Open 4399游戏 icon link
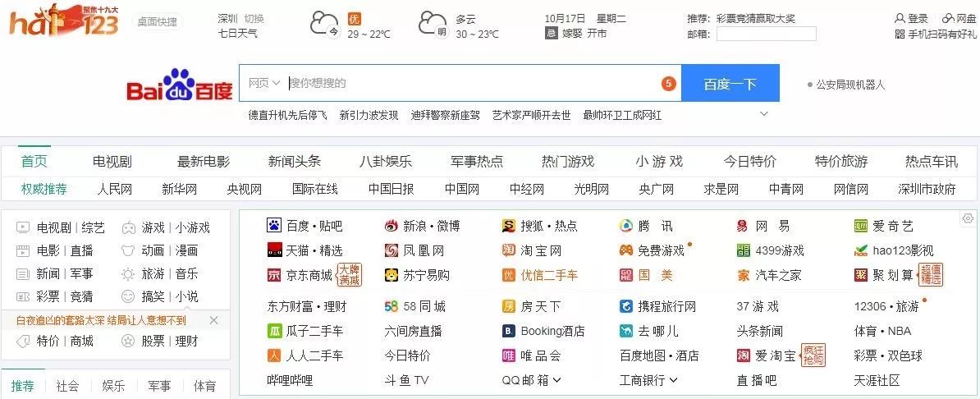 pyautogui.click(x=743, y=250)
